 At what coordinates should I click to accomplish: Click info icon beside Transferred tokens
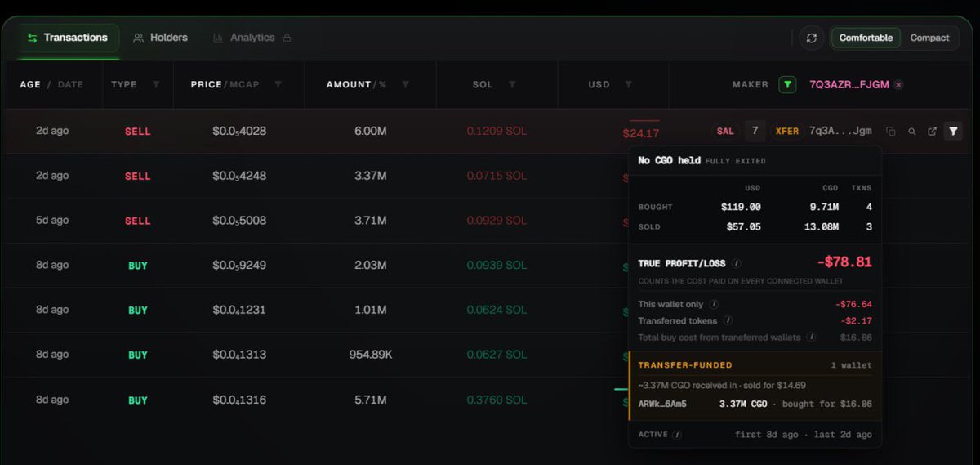point(728,320)
